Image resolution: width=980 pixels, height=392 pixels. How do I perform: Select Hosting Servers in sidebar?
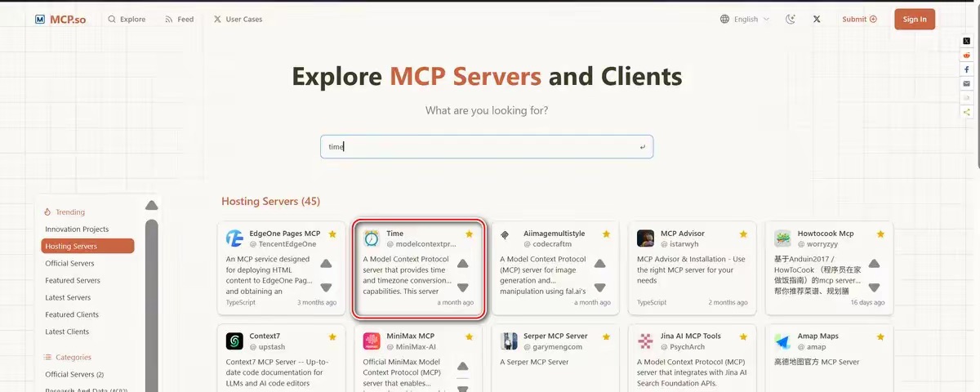pyautogui.click(x=87, y=246)
